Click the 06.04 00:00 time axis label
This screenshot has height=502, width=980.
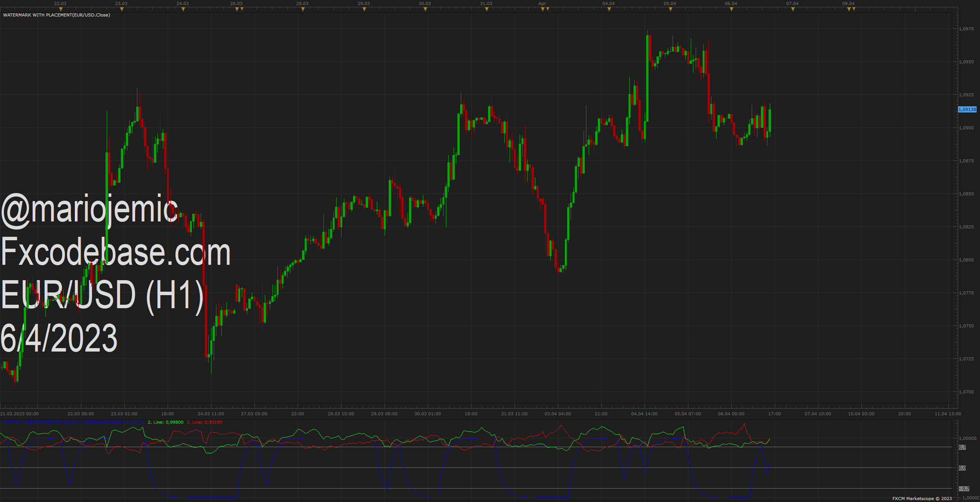coord(731,414)
